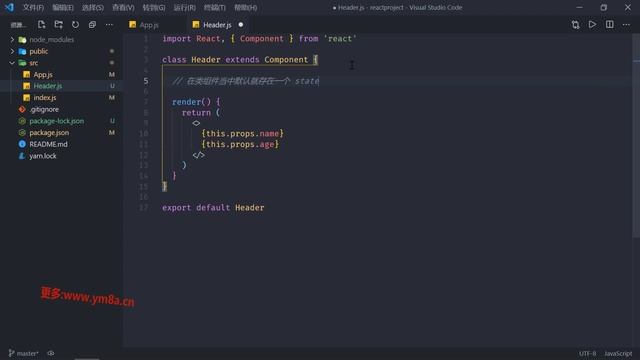This screenshot has height=360, width=640.
Task: Click the VS Code logo icon
Action: click(x=9, y=7)
